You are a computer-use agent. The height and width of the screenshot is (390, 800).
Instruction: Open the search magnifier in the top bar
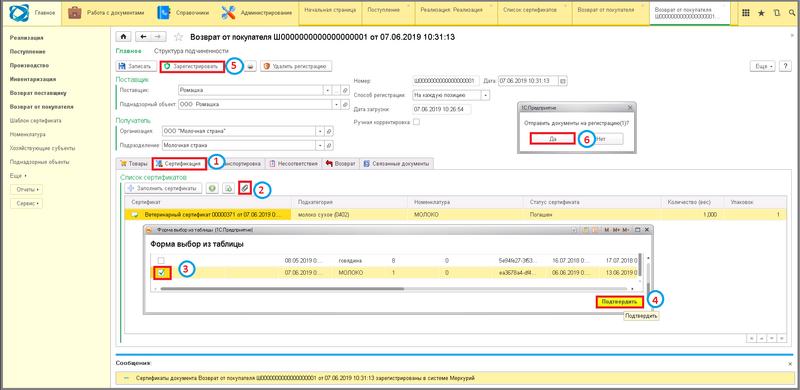point(792,13)
